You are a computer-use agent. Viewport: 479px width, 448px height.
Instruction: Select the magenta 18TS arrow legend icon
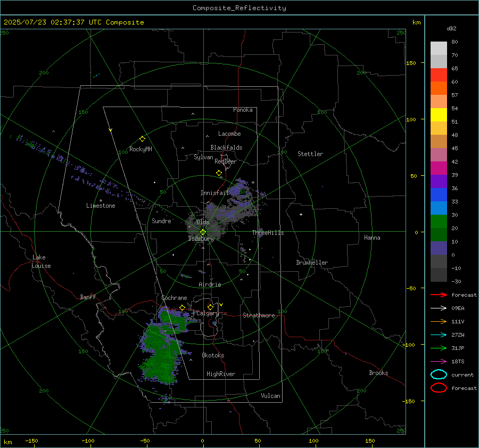tap(439, 361)
